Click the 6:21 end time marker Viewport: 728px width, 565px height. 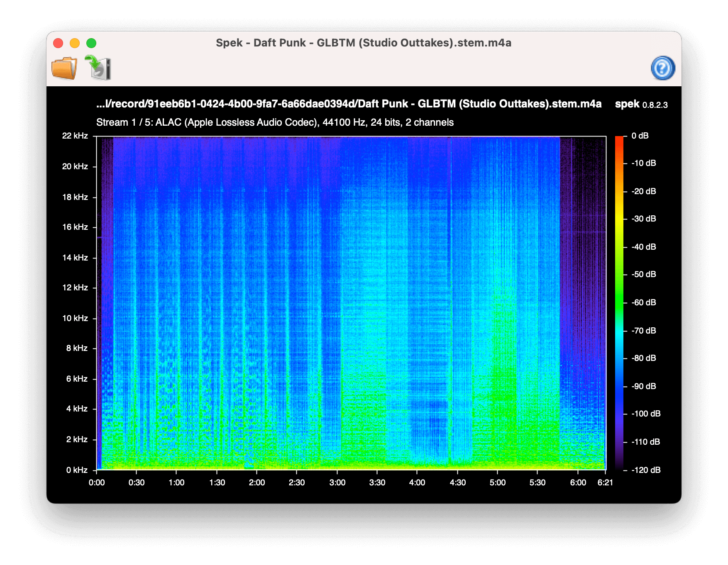pos(605,482)
